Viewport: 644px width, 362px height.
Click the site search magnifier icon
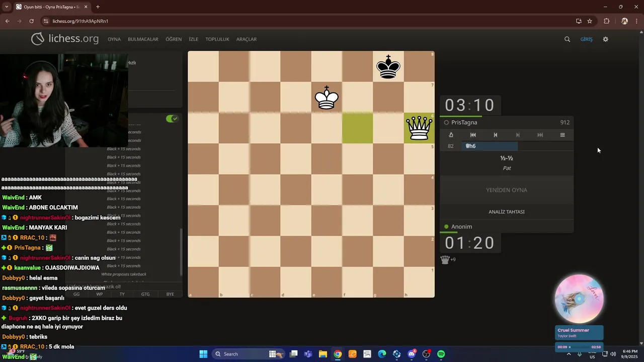[x=567, y=39]
